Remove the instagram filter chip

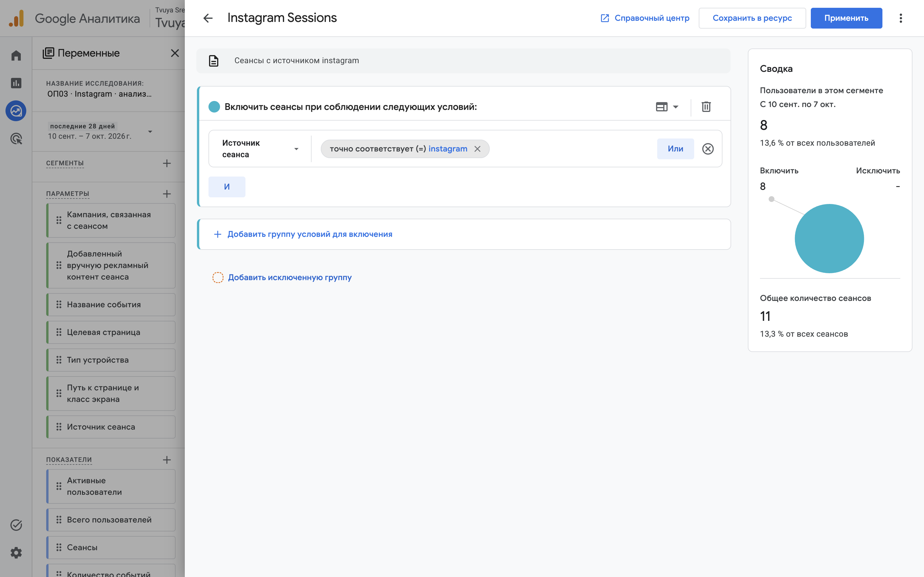point(477,149)
